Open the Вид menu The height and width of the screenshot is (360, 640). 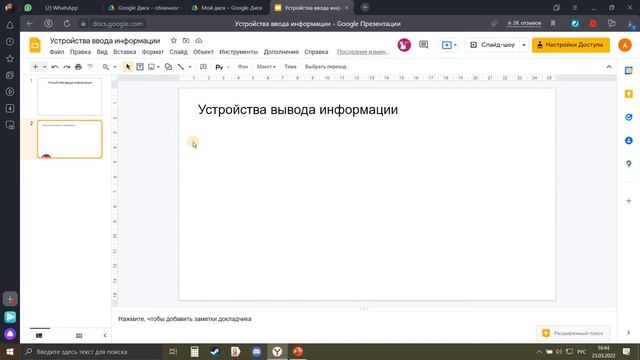102,52
